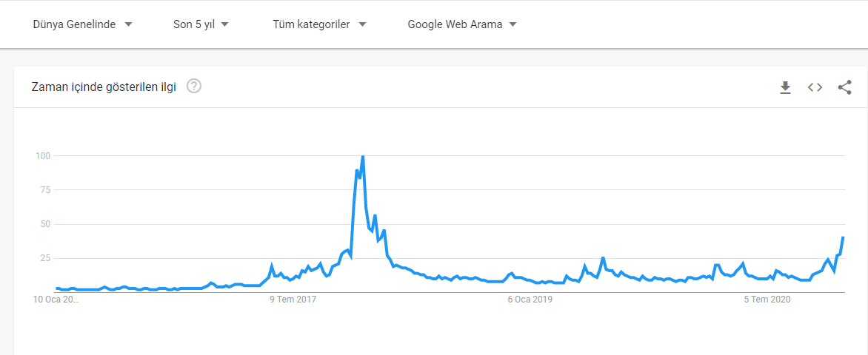This screenshot has height=355, width=868.
Task: Click the Zaman içinde gösterilen ilgi title
Action: (104, 87)
